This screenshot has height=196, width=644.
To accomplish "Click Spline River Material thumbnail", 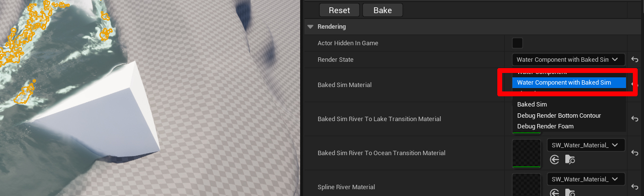I will tap(526, 186).
